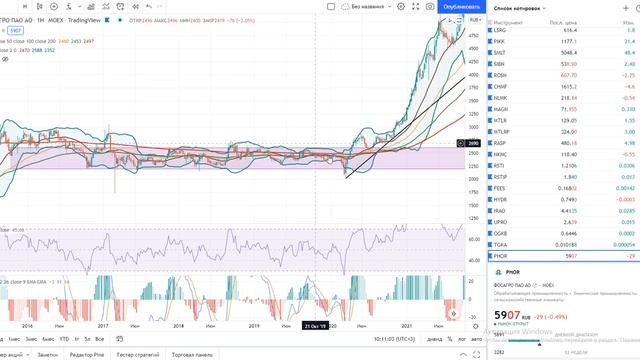The width and height of the screenshot is (640, 360).
Task: Open the compare or add symbol tool
Action: coord(54,7)
